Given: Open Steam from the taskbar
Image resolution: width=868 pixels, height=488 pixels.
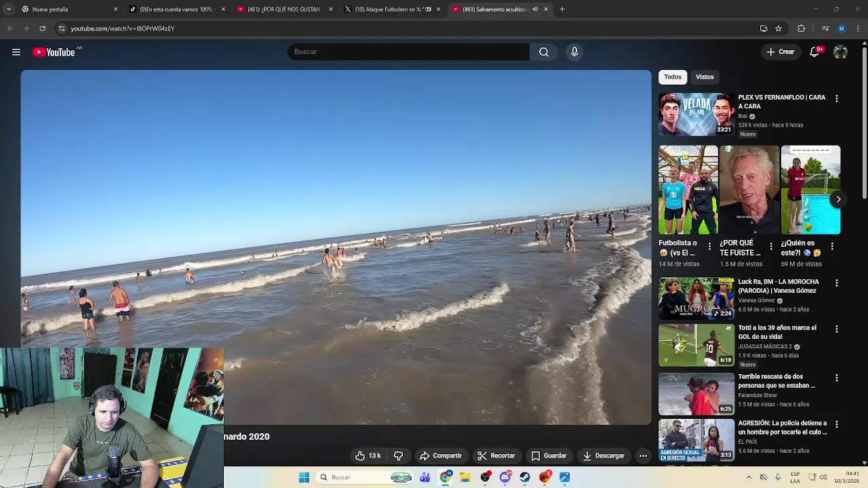Looking at the screenshot, I should coord(525,478).
